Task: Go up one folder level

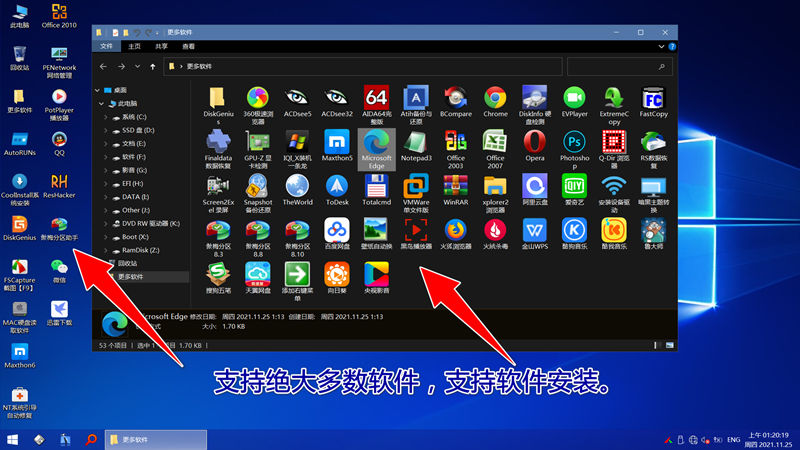Action: (153, 66)
